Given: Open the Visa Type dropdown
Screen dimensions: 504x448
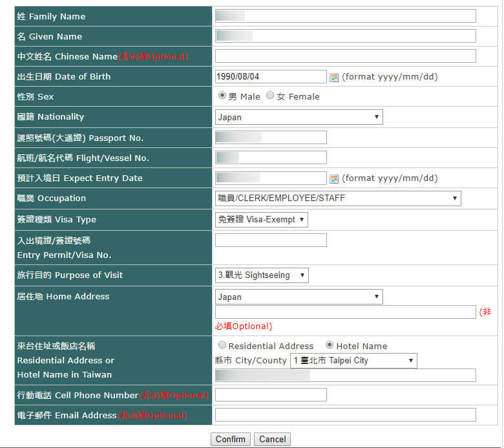Looking at the screenshot, I should (x=262, y=220).
